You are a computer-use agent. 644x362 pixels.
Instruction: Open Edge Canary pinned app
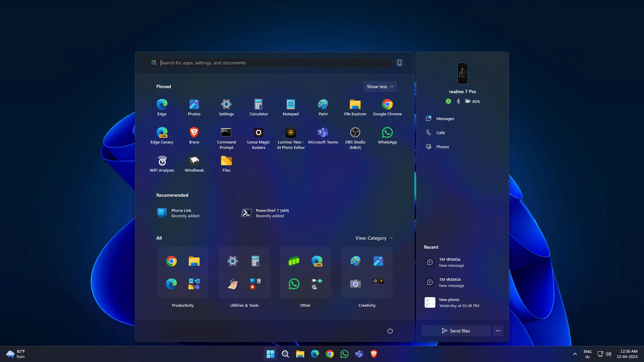point(162,135)
